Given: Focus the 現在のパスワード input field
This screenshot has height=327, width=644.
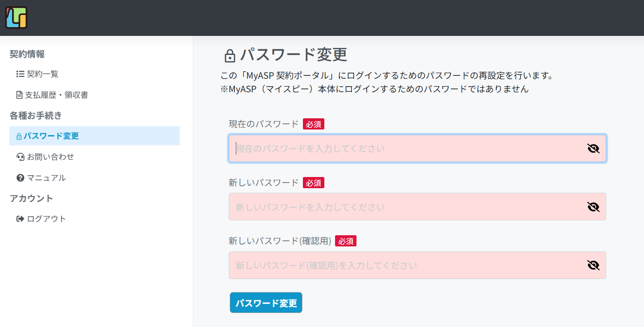Looking at the screenshot, I should (418, 149).
